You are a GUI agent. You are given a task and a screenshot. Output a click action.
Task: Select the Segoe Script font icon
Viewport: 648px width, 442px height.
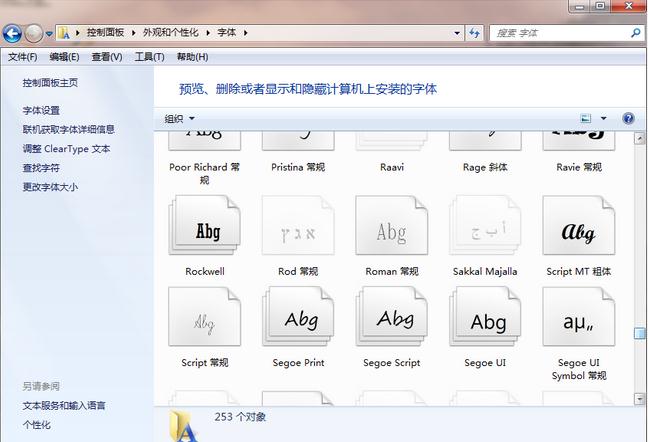pos(391,316)
